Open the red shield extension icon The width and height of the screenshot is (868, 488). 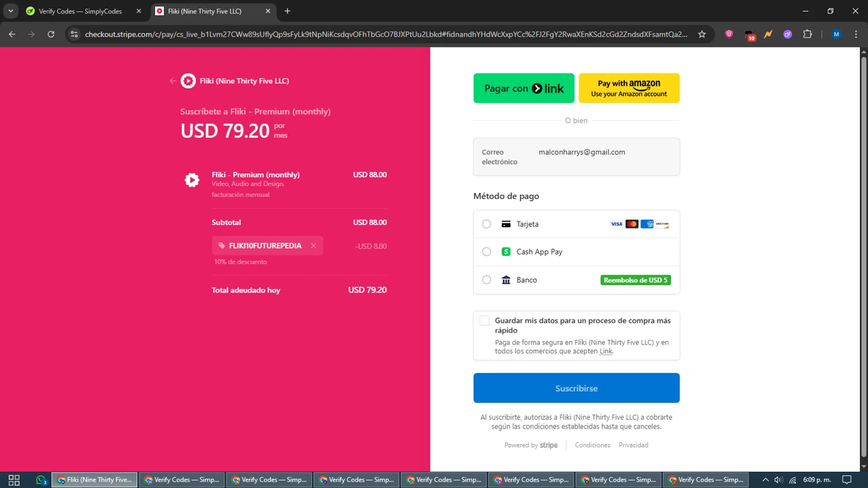(729, 34)
